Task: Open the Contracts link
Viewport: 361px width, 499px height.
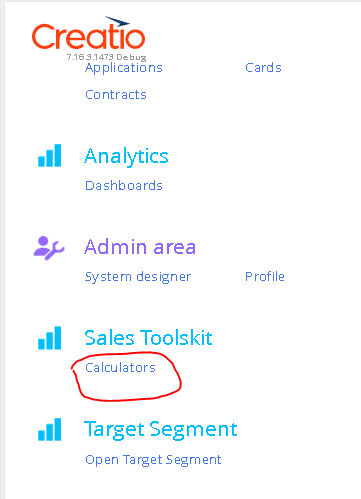Action: 116,95
